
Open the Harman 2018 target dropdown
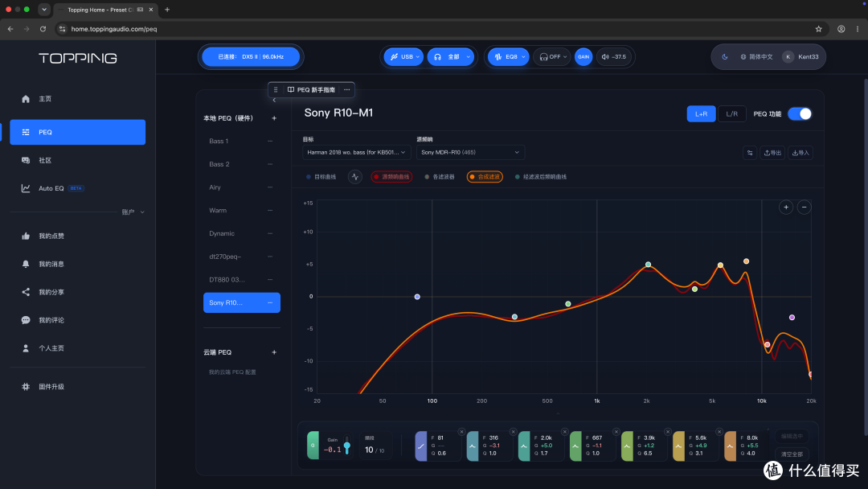(x=356, y=152)
